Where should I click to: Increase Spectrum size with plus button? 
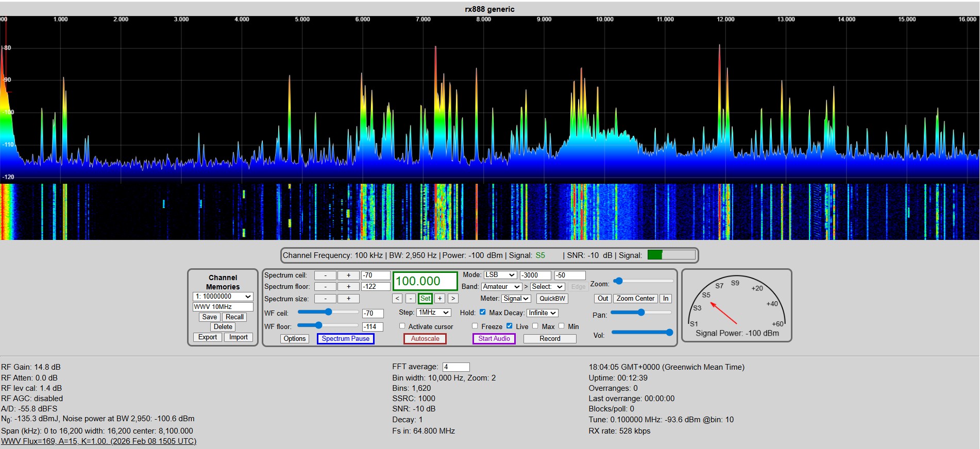click(348, 299)
